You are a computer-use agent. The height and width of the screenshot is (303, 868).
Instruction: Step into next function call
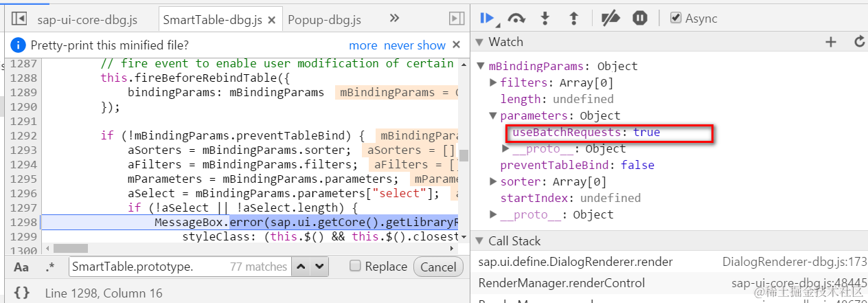pyautogui.click(x=546, y=19)
